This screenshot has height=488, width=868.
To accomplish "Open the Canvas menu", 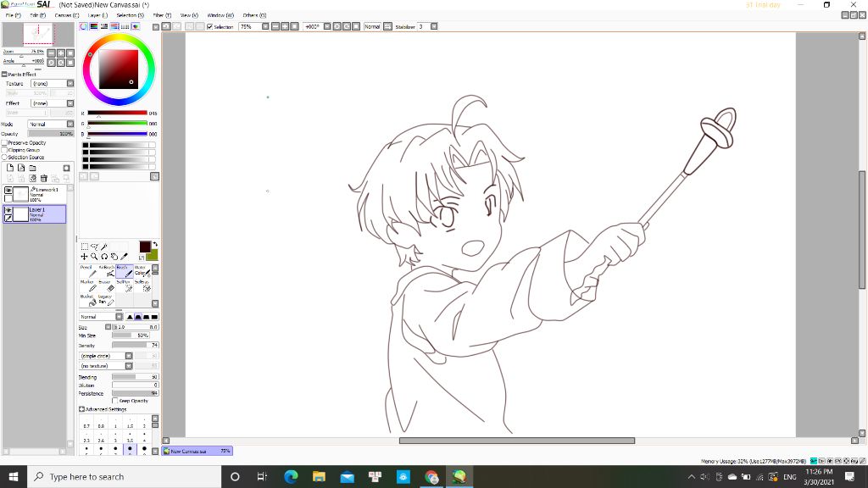I will [67, 15].
